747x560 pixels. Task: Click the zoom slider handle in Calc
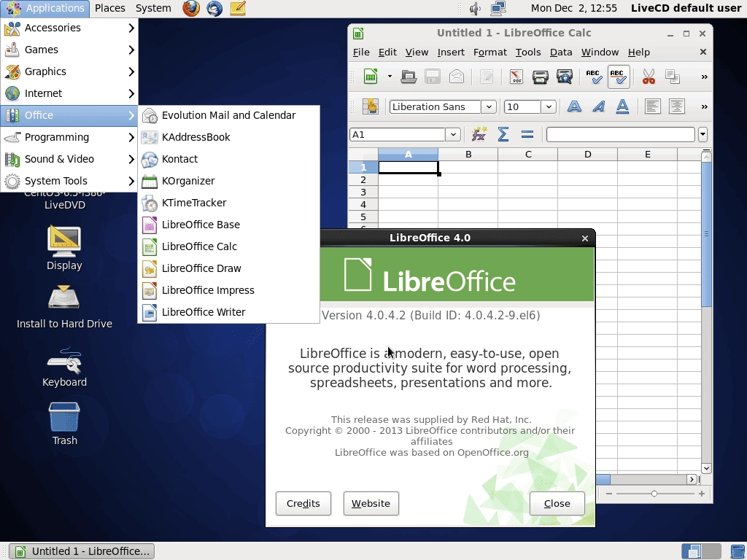(654, 494)
